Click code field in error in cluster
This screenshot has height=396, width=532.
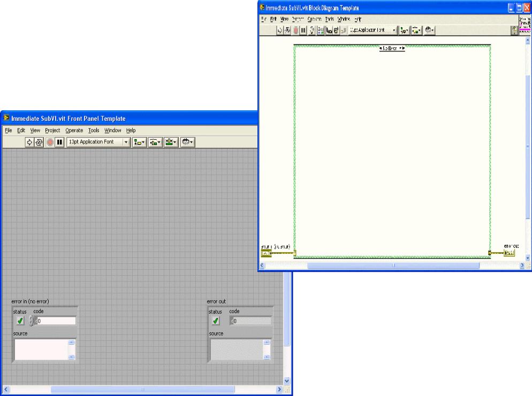click(x=56, y=321)
